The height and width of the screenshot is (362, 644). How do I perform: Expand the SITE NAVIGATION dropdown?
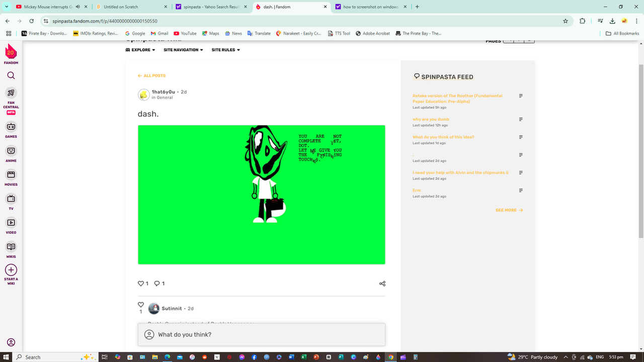[183, 50]
